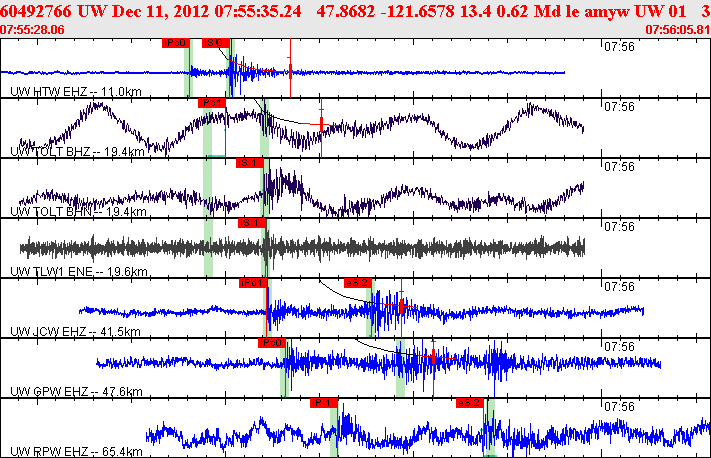
Task: Select the iPc0 pick flag on GPW trace
Action: pos(272,343)
